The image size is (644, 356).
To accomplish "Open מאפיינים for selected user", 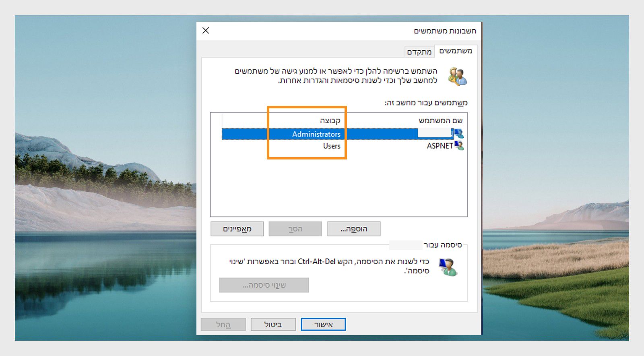I will pos(237,229).
